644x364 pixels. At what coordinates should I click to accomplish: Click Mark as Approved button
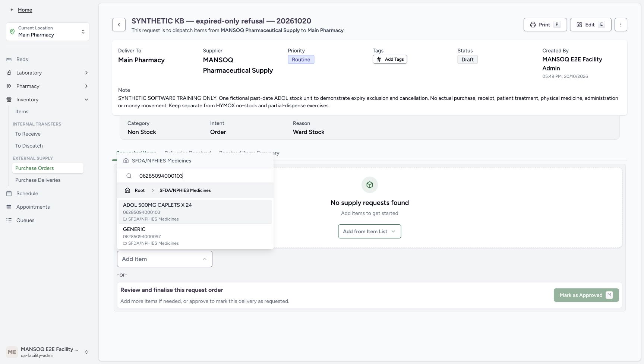[x=586, y=295]
